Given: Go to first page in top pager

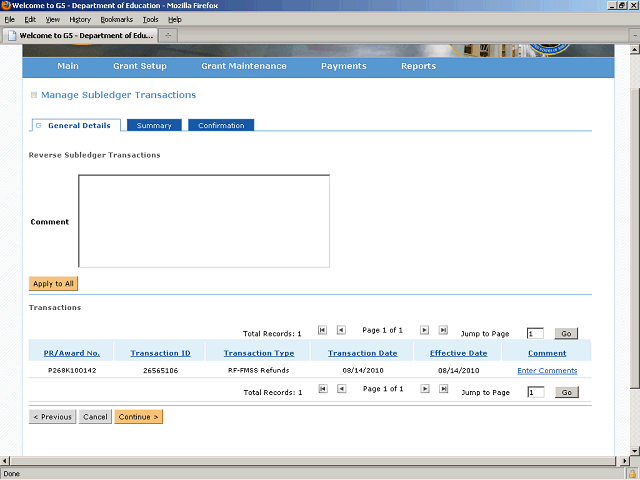Looking at the screenshot, I should click(322, 330).
